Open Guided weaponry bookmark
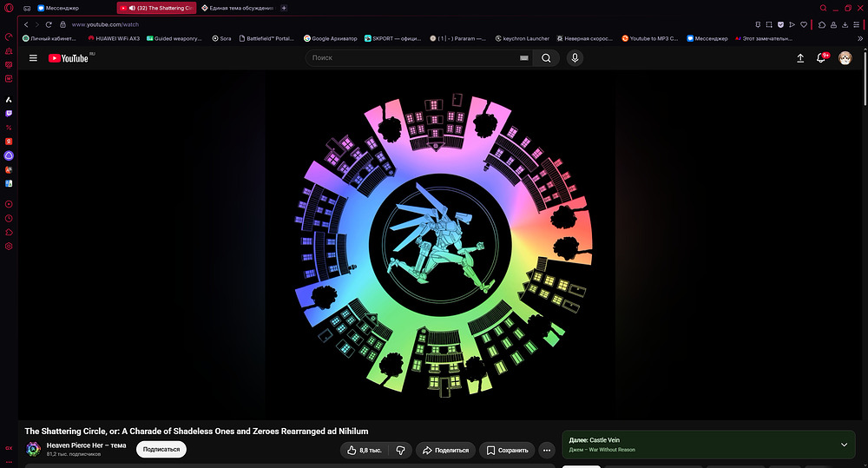 (174, 39)
